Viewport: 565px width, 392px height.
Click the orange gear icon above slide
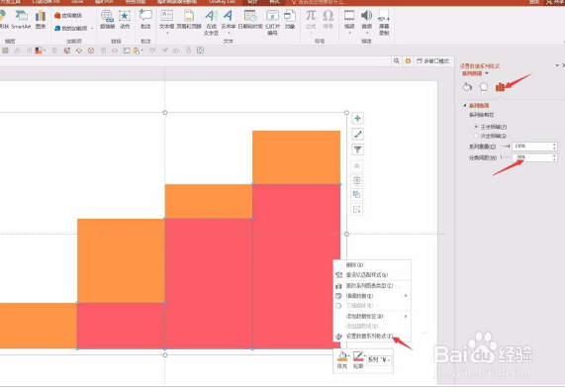coord(408,61)
